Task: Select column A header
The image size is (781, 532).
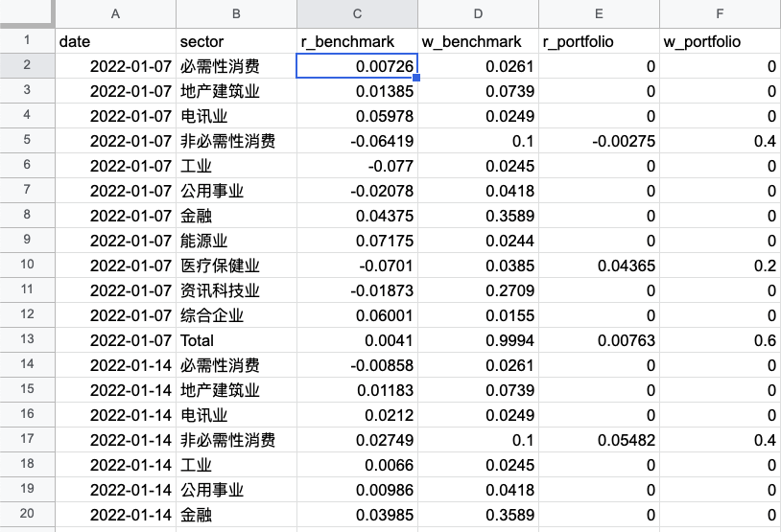Action: point(115,14)
